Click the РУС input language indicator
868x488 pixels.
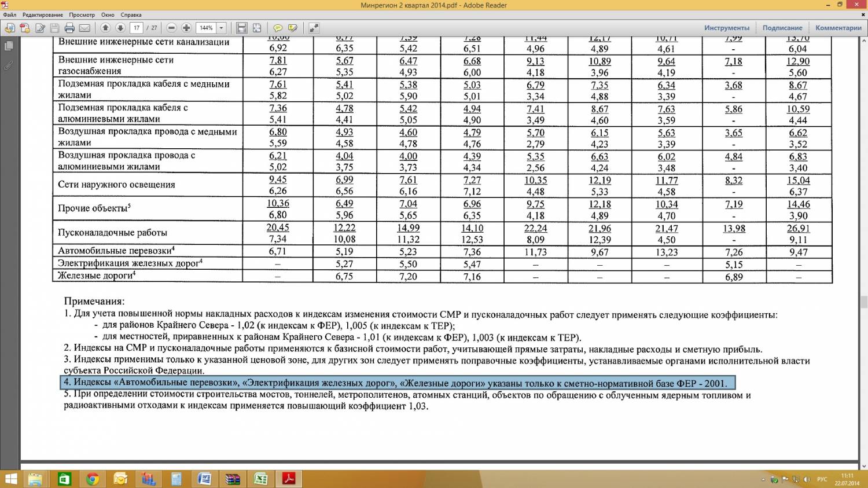click(x=822, y=479)
